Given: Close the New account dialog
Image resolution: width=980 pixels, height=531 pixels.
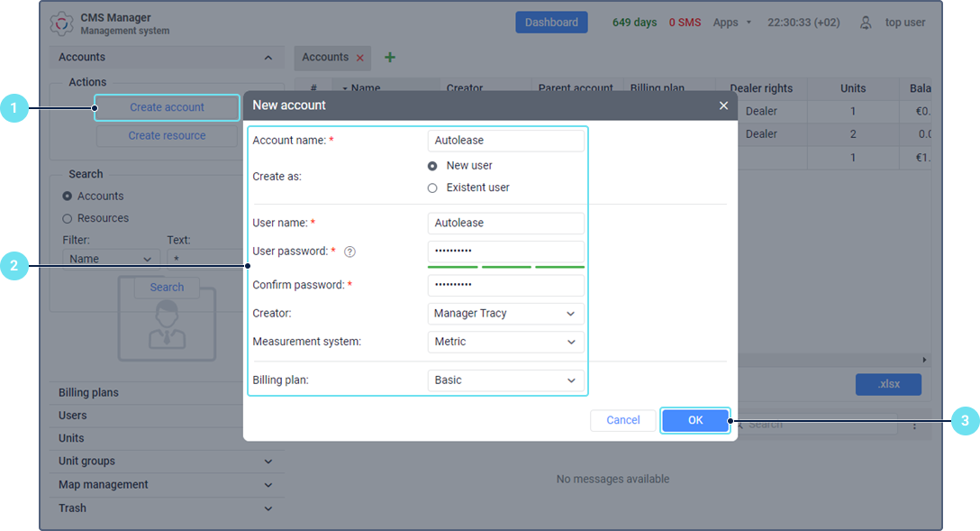Looking at the screenshot, I should pyautogui.click(x=723, y=105).
